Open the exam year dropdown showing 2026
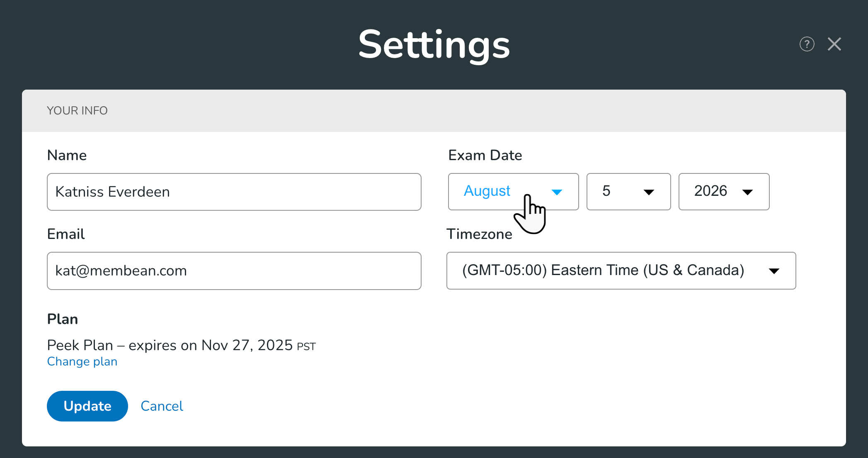This screenshot has height=458, width=868. click(x=717, y=191)
